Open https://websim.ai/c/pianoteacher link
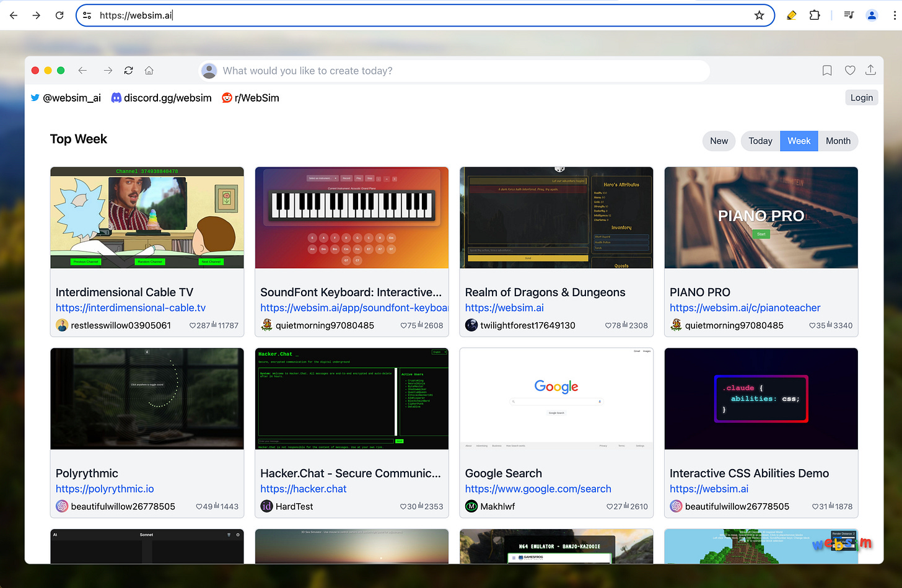This screenshot has height=588, width=902. coord(745,308)
